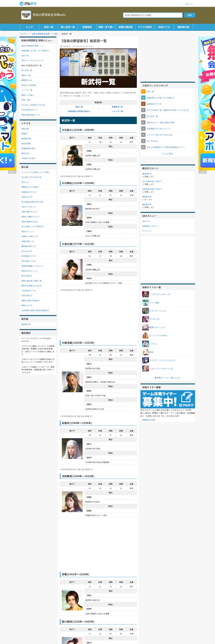Image resolution: width=215 pixels, height=644 pixels.
Task: Focus the 信長の野望新生内から検索 search field
Action: 153,15
